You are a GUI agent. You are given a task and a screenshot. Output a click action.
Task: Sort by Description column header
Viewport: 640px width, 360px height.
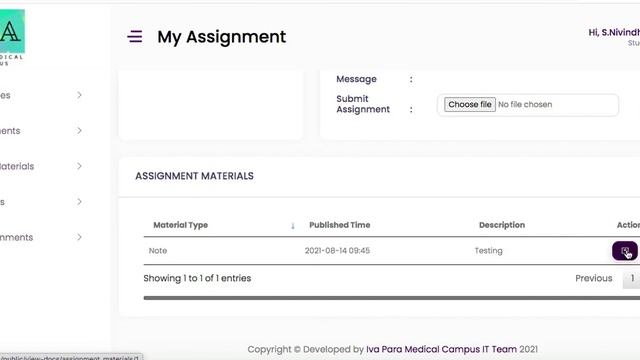click(x=502, y=225)
